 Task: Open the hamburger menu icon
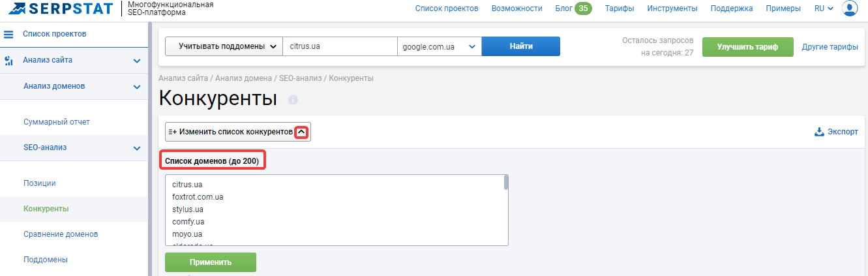click(x=9, y=34)
